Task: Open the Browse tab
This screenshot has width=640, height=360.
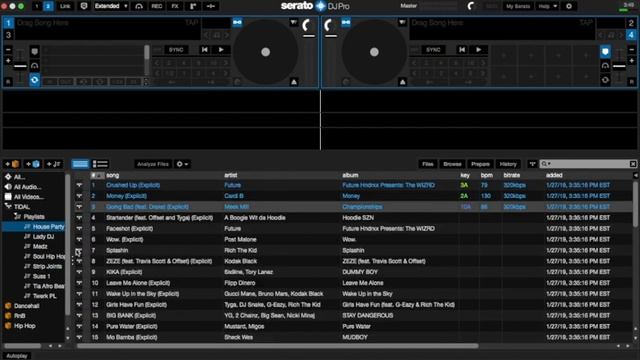Action: pos(452,164)
